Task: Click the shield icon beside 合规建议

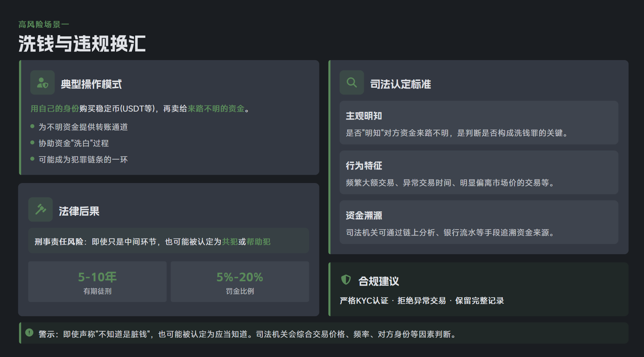Action: (x=346, y=280)
